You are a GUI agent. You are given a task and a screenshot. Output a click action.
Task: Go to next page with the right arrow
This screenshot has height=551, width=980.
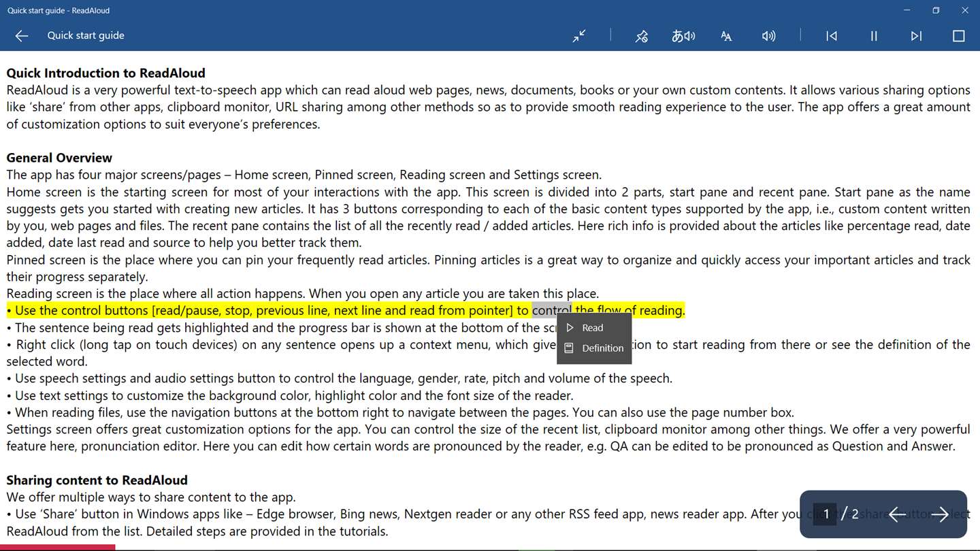click(940, 514)
